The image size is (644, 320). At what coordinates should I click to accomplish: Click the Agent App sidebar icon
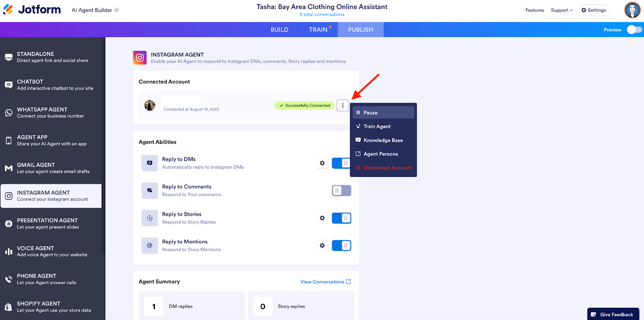9,140
